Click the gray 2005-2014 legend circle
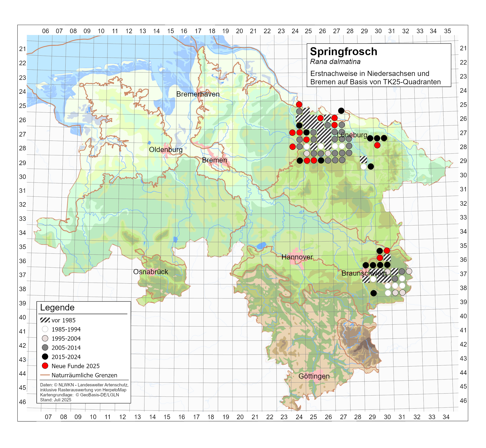 [45, 348]
